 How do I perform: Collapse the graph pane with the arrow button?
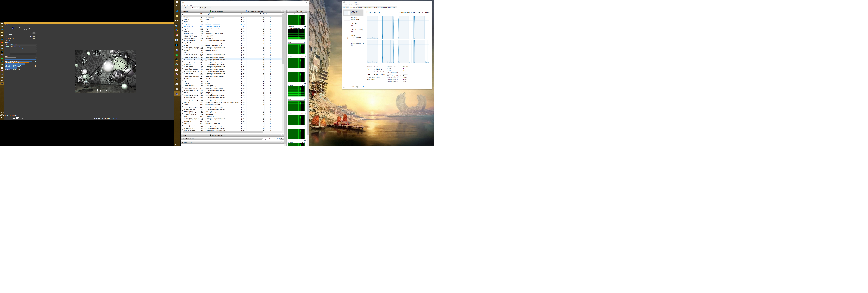(x=288, y=11)
